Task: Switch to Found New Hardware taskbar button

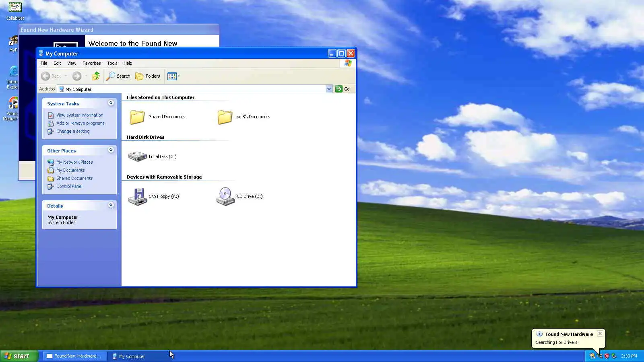Action: [74, 356]
